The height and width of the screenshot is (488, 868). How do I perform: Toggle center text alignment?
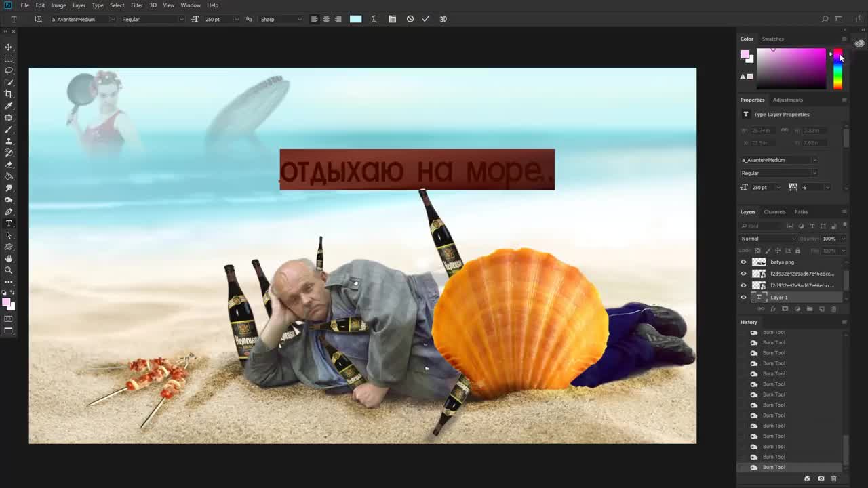[326, 19]
